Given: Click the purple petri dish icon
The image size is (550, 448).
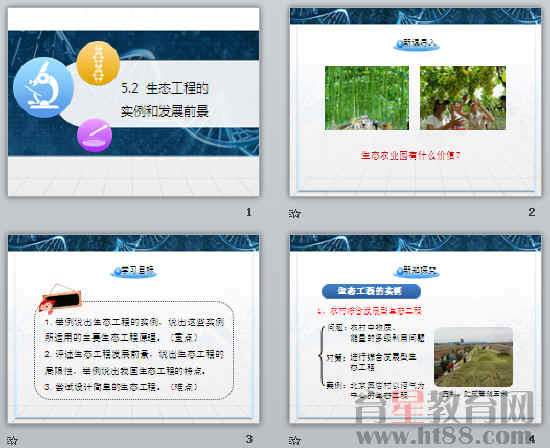Looking at the screenshot, I should pyautogui.click(x=95, y=135).
